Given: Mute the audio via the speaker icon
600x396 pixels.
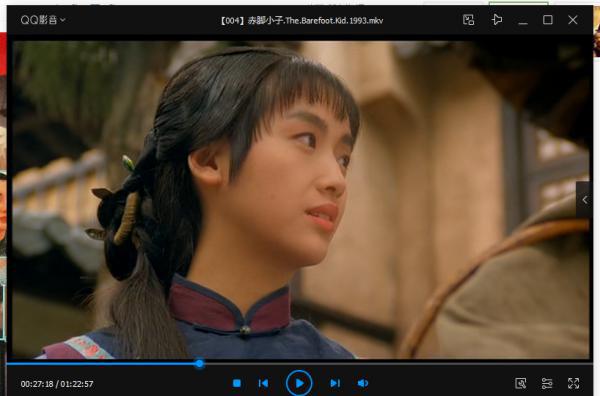Looking at the screenshot, I should coord(363,383).
